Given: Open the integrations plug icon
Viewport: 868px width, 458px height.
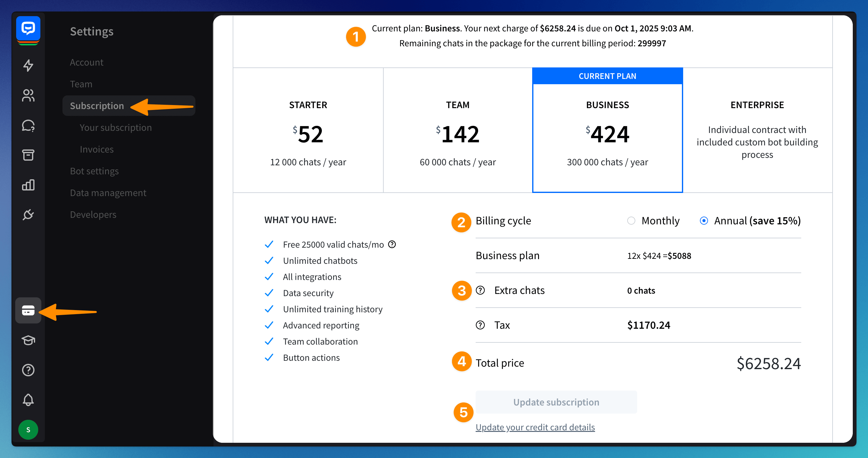Looking at the screenshot, I should click(x=28, y=214).
